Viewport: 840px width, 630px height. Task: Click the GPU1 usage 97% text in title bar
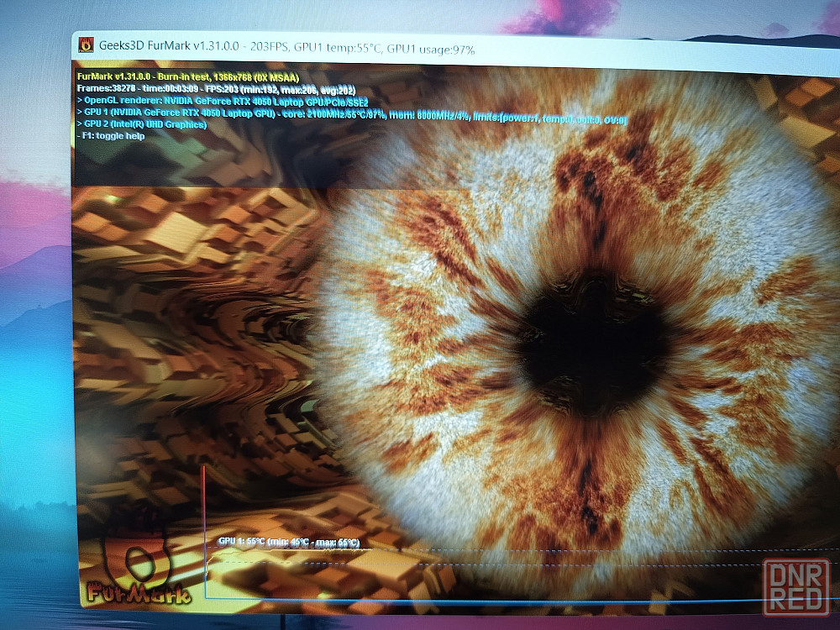[441, 50]
